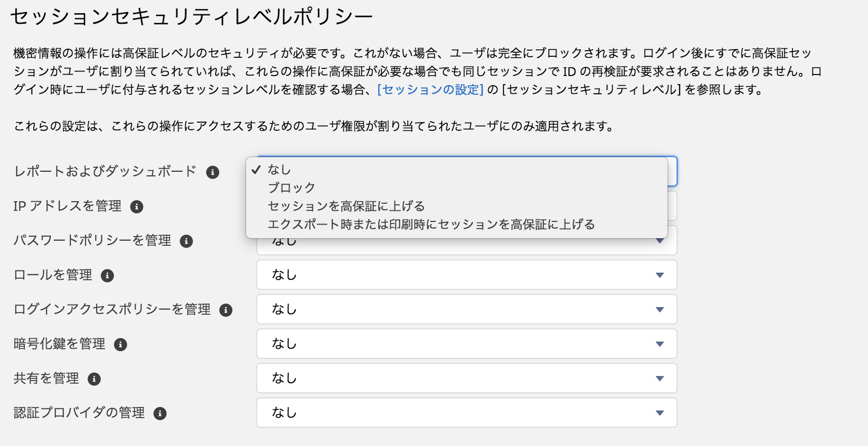
Task: Open the [セッションの設定] link
Action: 430,90
